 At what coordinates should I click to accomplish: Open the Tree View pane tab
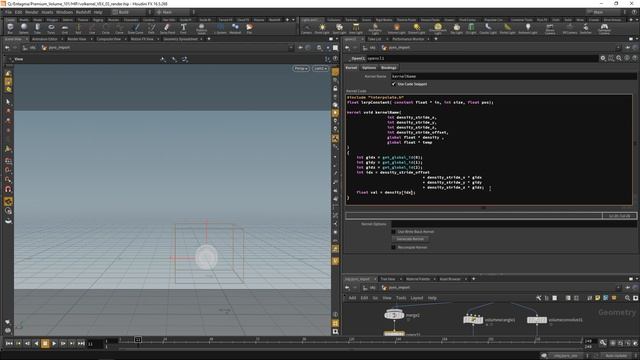point(388,279)
